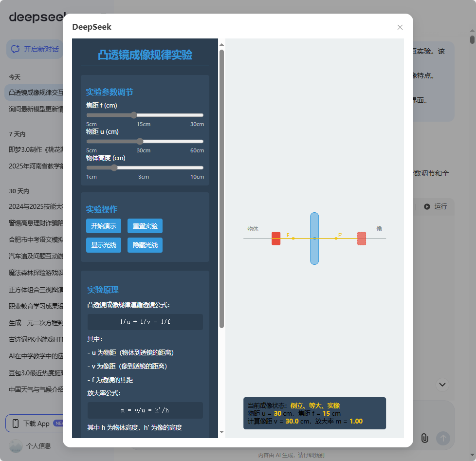Image resolution: width=476 pixels, height=461 pixels.
Task: Click the scroll-to-bottom chevron button
Action: [x=442, y=384]
